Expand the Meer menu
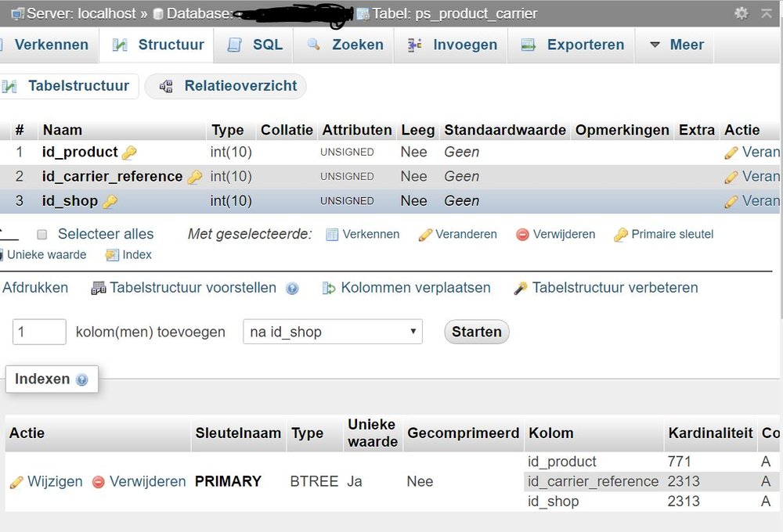Image resolution: width=783 pixels, height=532 pixels. (x=677, y=45)
